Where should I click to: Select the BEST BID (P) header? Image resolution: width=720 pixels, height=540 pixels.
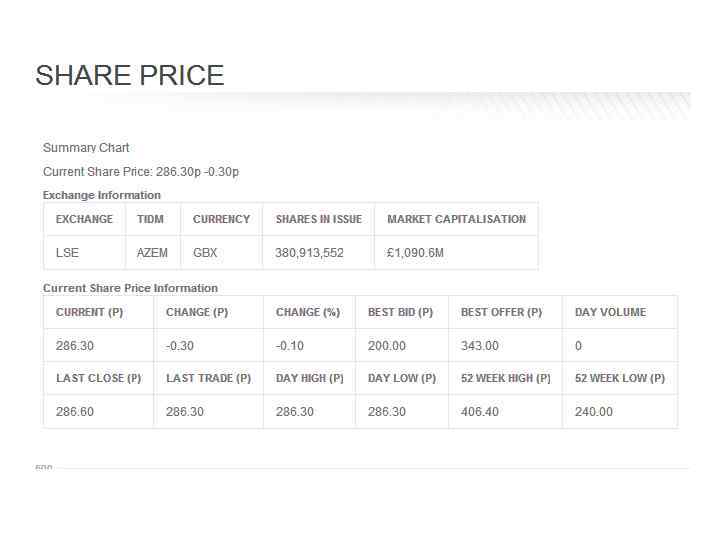400,312
